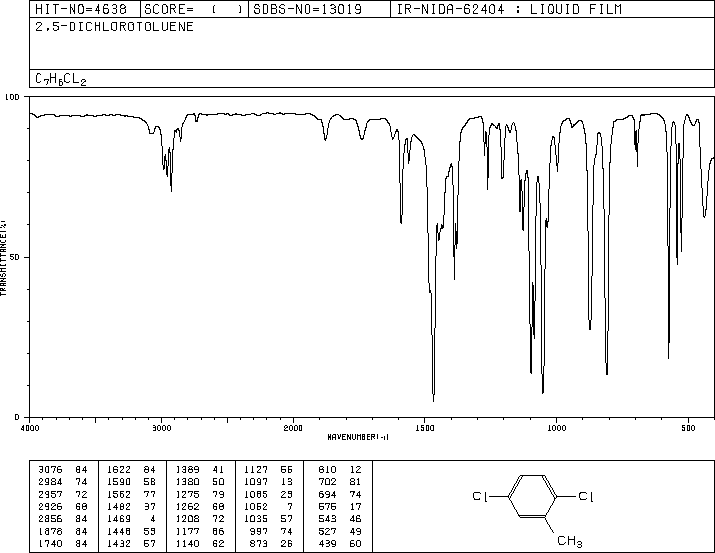715x553 pixels.
Task: Choose the 1085 entry in the peak table
Action: pyautogui.click(x=256, y=494)
